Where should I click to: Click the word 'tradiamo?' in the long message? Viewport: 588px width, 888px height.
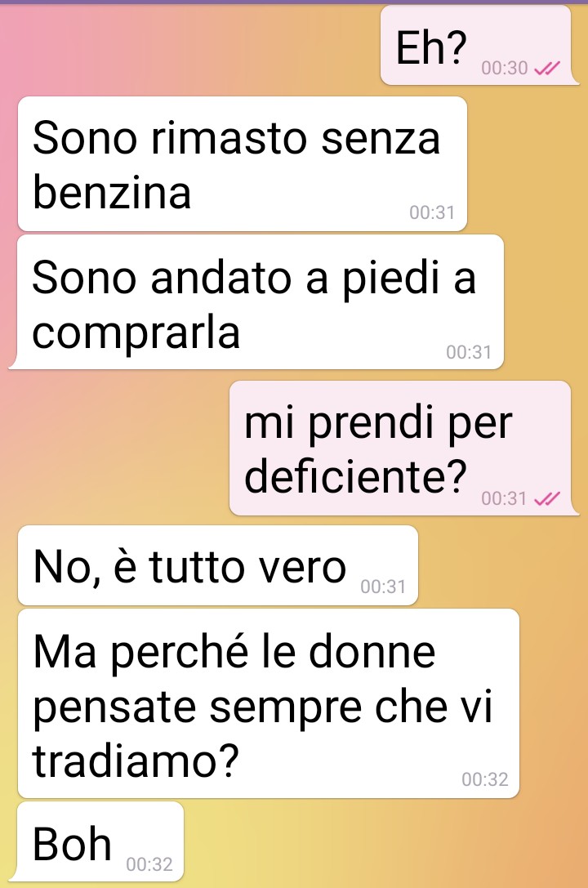pos(136,760)
